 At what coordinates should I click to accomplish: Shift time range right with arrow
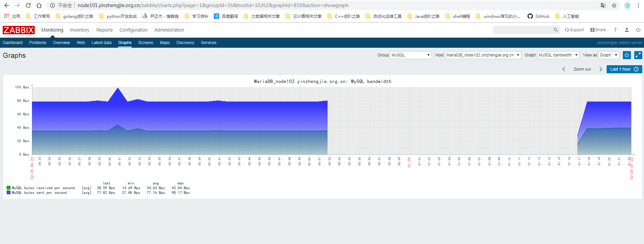click(601, 69)
